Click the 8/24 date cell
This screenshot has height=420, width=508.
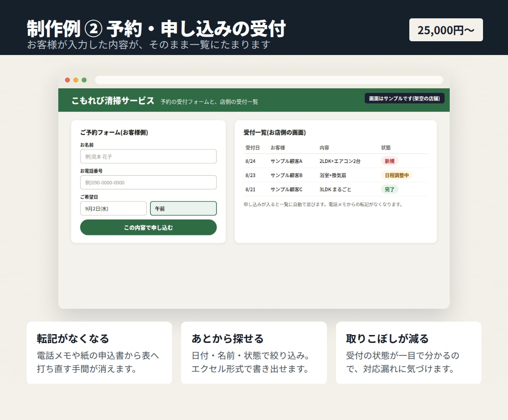(251, 161)
